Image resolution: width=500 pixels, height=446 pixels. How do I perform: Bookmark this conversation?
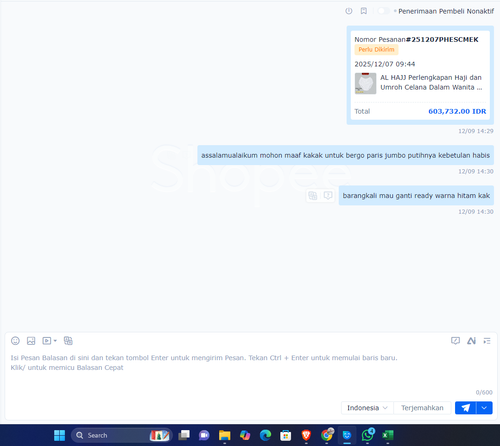[364, 11]
